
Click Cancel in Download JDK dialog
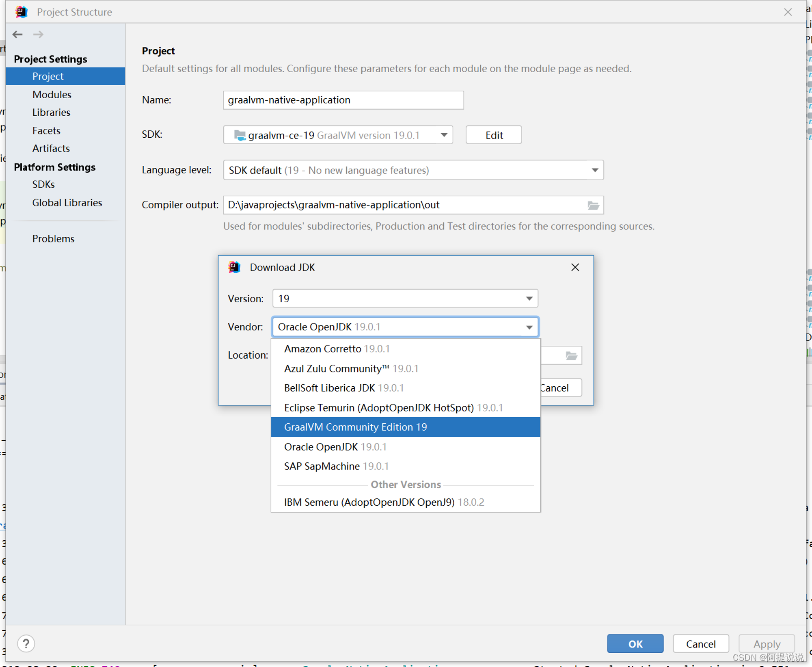[561, 388]
